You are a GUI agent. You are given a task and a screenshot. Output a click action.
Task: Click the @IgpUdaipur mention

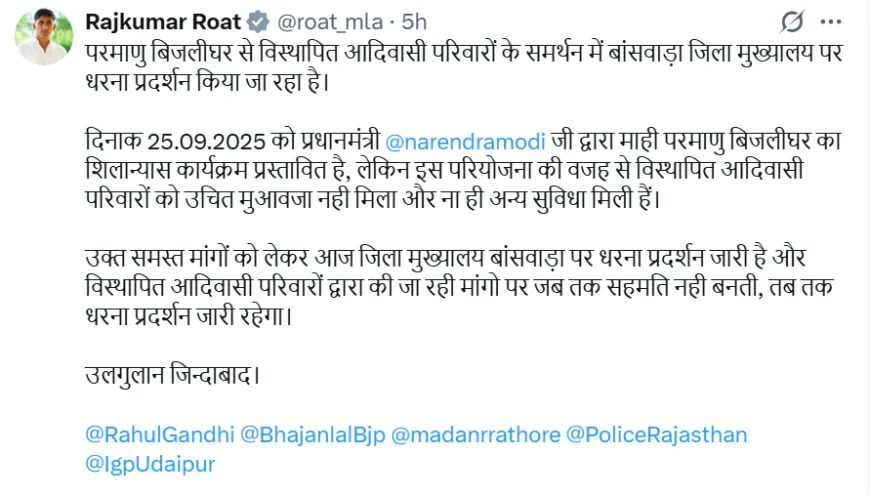151,464
